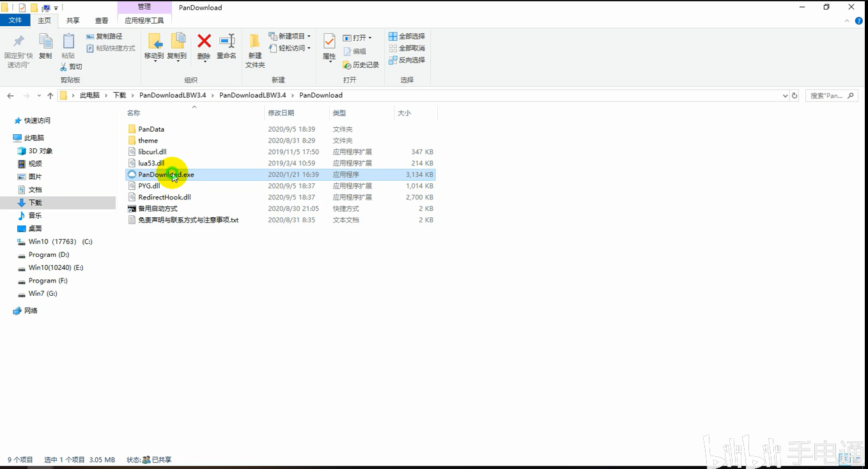
Task: Click the Cut (剪切) scissors icon
Action: [x=64, y=66]
